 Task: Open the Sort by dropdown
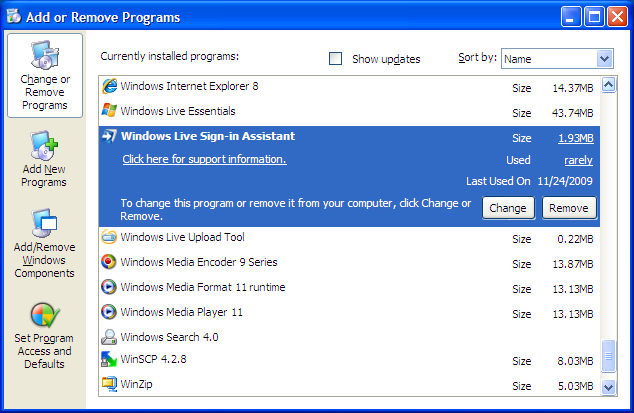(604, 59)
